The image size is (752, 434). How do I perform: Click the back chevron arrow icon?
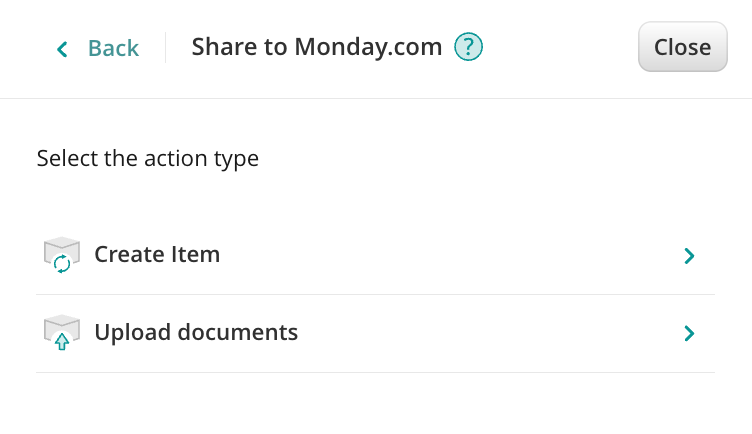coord(63,48)
